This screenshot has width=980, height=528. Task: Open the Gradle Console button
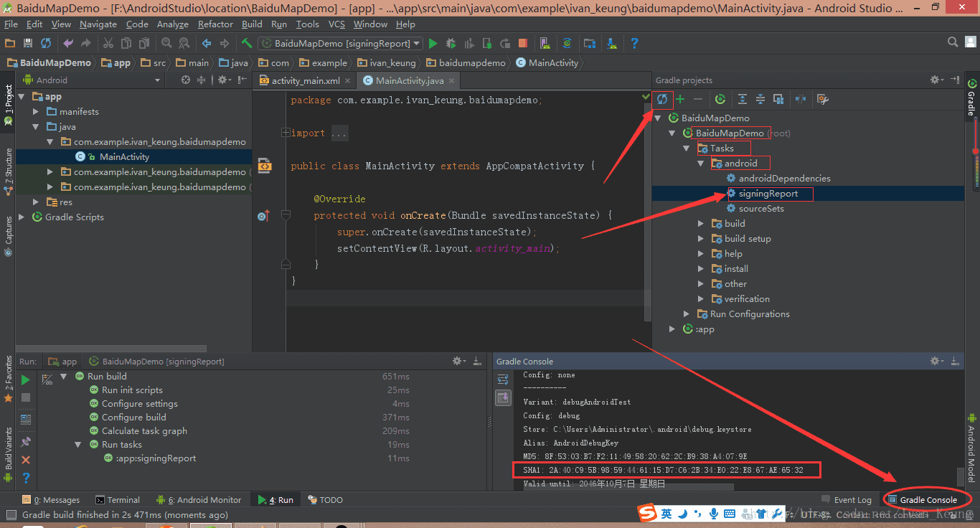click(923, 500)
